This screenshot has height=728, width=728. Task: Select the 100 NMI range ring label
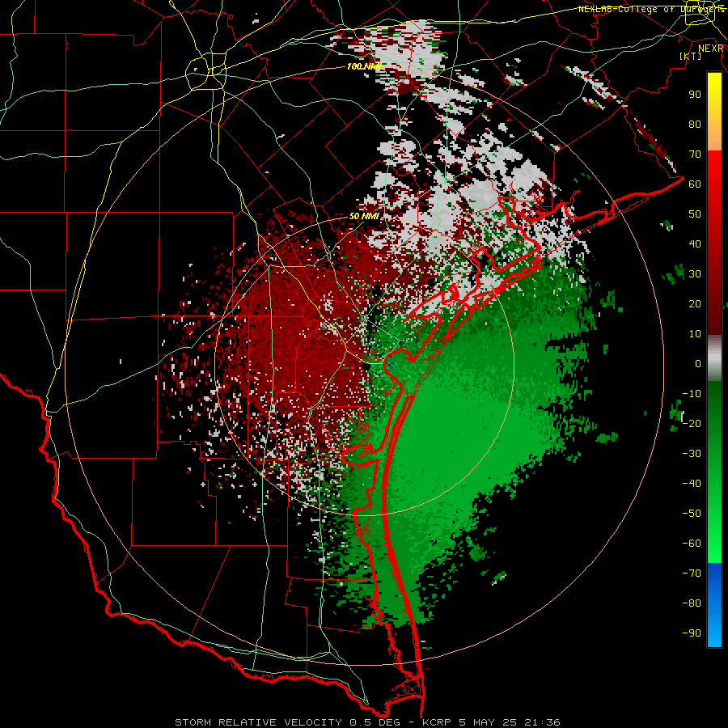point(363,66)
